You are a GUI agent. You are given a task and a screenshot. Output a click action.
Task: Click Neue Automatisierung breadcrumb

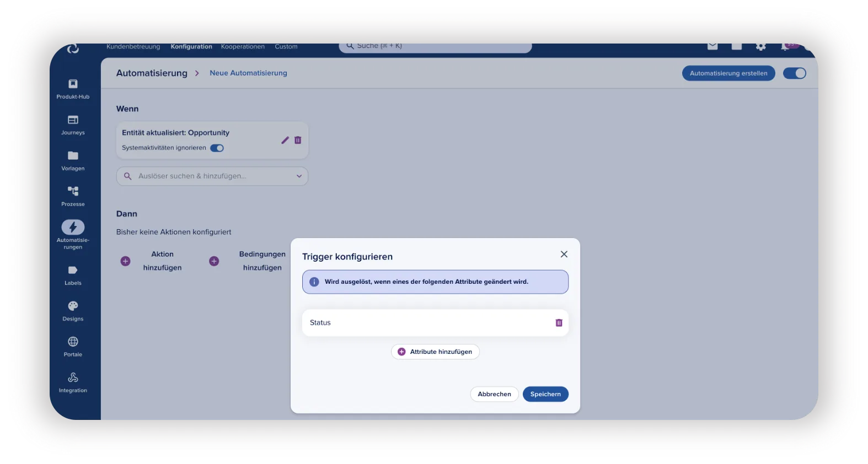point(248,73)
